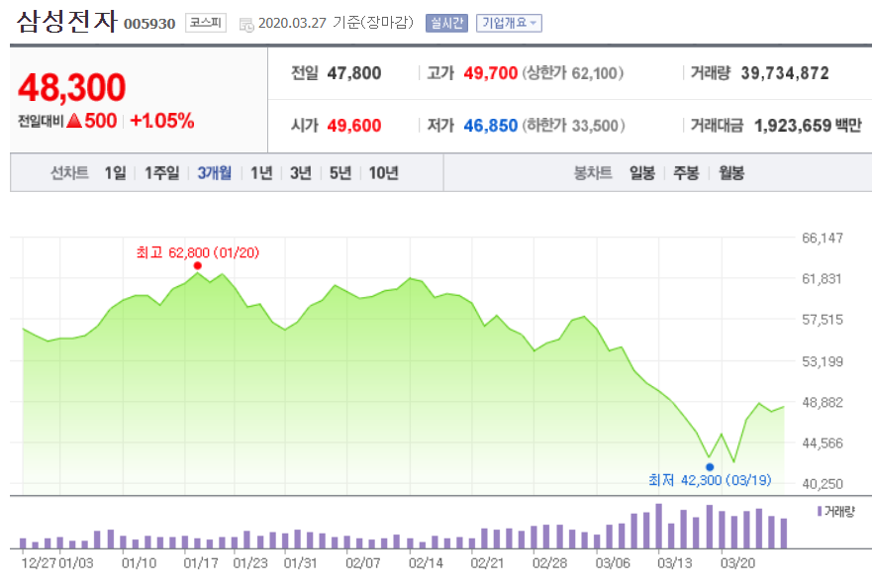This screenshot has height=588, width=872.
Task: Switch to the 주봉 candlestick chart
Action: point(686,173)
